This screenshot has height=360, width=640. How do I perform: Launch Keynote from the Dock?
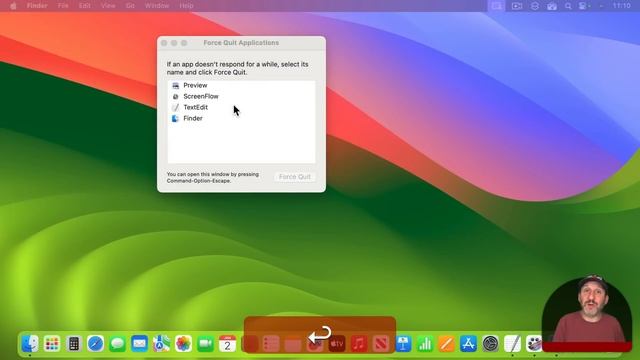pos(403,344)
